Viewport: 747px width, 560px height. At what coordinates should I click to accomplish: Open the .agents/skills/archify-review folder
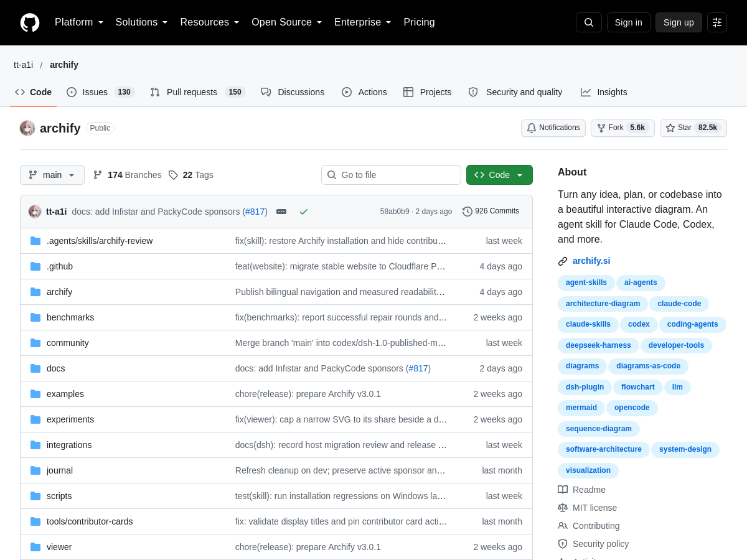pos(100,241)
